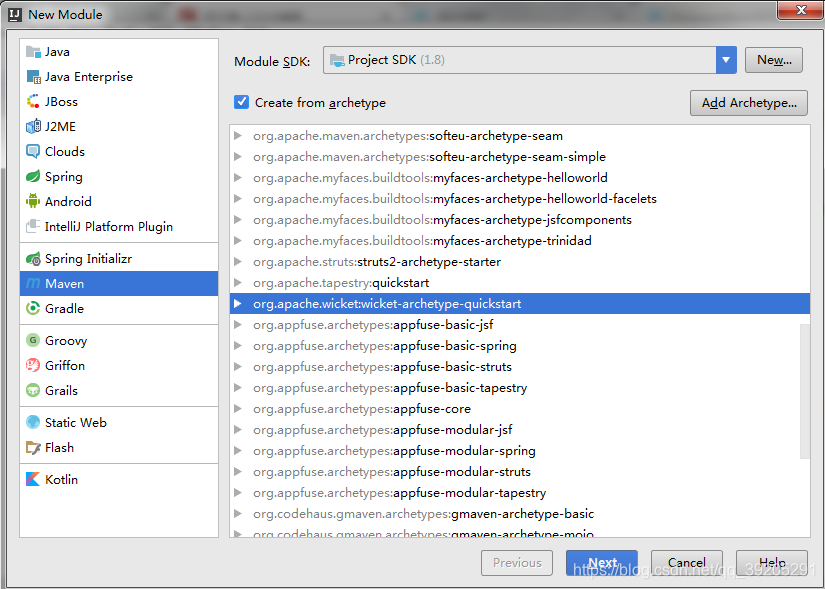Select appfuse-basic-tapestry archetype
Image resolution: width=825 pixels, height=589 pixels.
(520, 388)
